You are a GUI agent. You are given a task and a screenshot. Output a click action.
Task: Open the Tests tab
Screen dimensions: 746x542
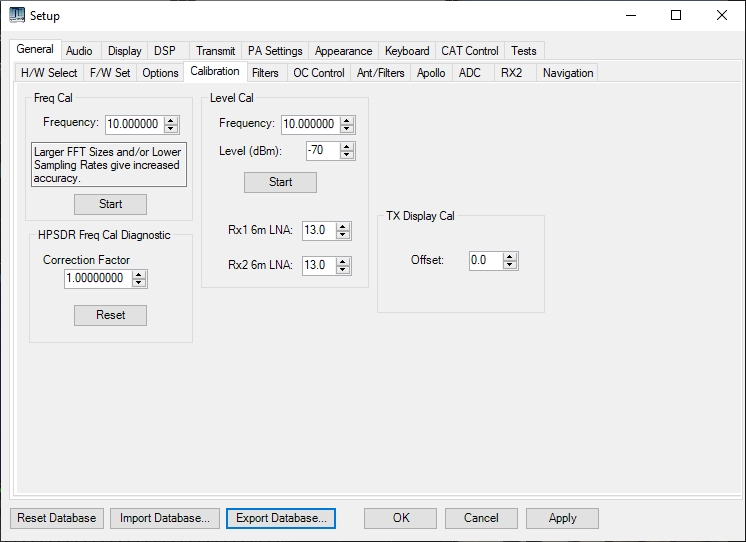524,50
